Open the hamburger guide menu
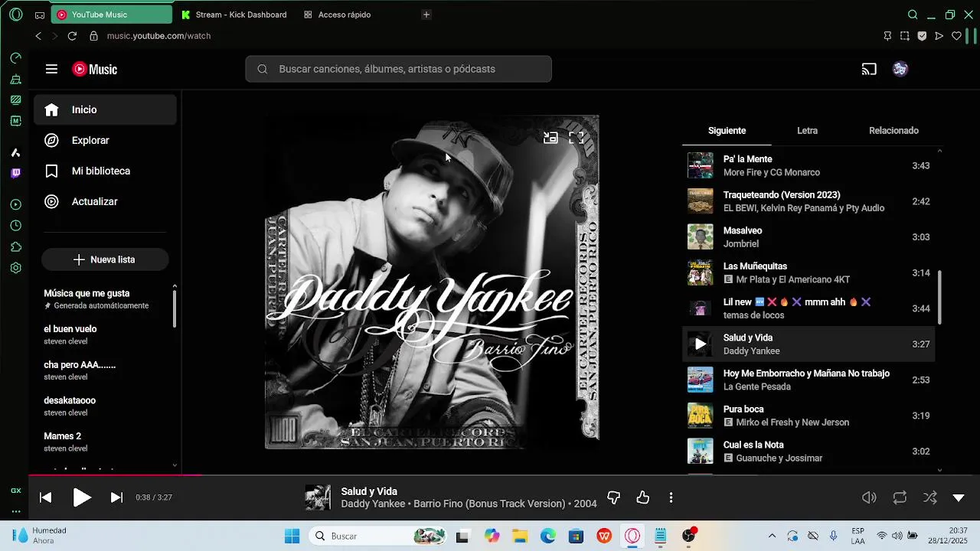 click(51, 69)
